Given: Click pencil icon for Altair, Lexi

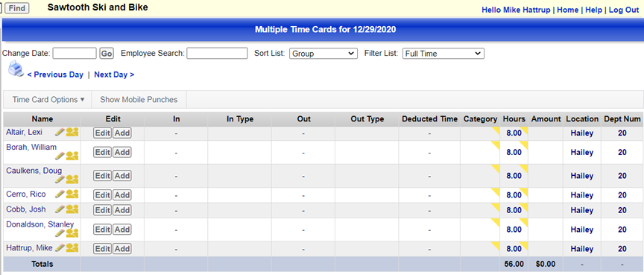Looking at the screenshot, I should 60,132.
